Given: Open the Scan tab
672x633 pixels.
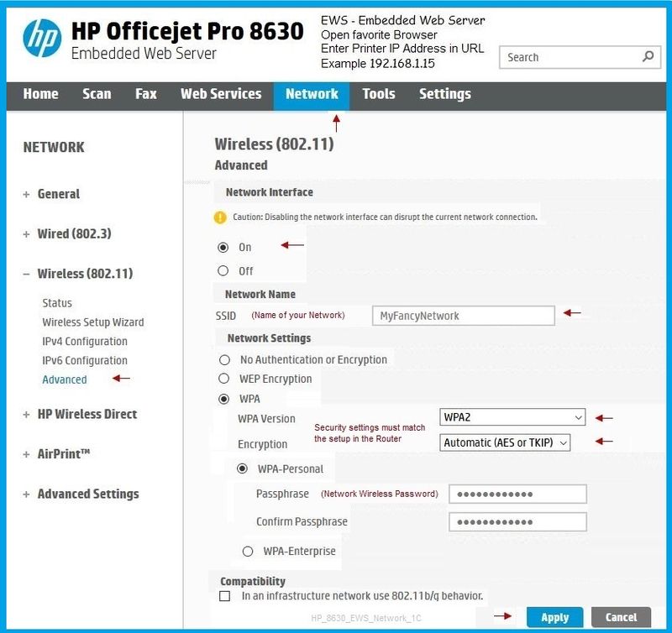Looking at the screenshot, I should 97,94.
